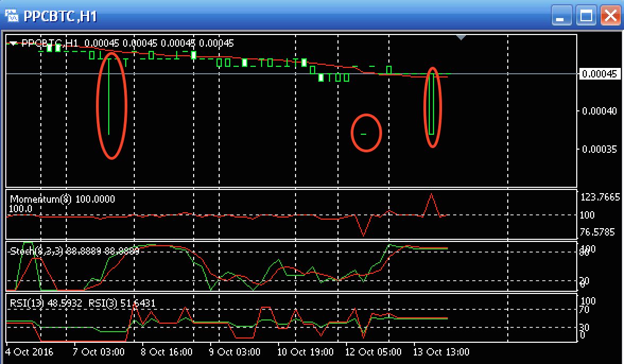Minimize the PPCBTC,H1 chart window
Viewport: 624px width, 364px height.
point(561,16)
